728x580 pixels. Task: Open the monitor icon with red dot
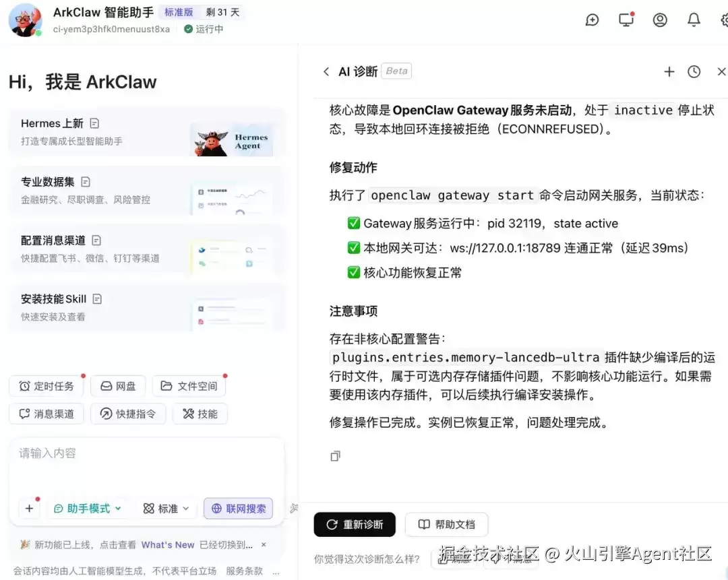pyautogui.click(x=626, y=20)
